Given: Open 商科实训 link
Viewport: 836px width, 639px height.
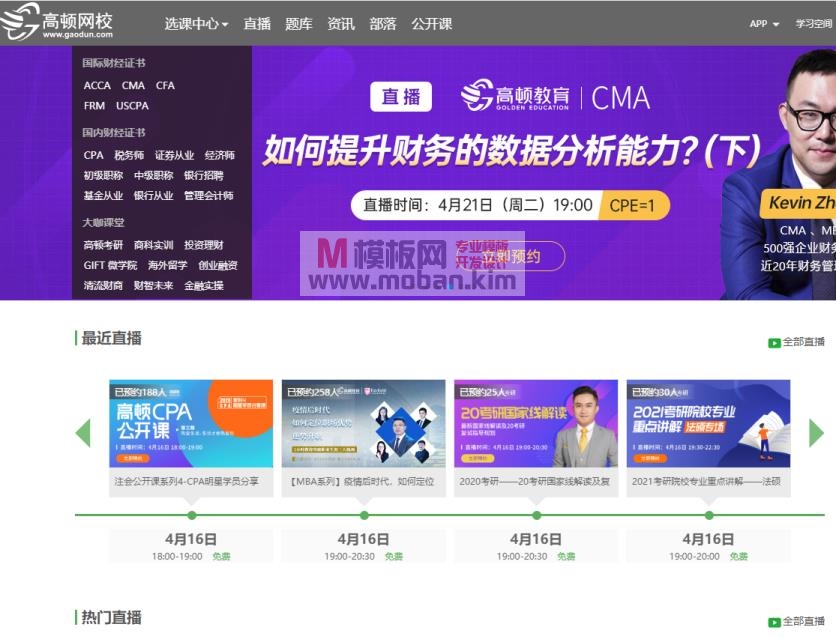Looking at the screenshot, I should click(154, 245).
